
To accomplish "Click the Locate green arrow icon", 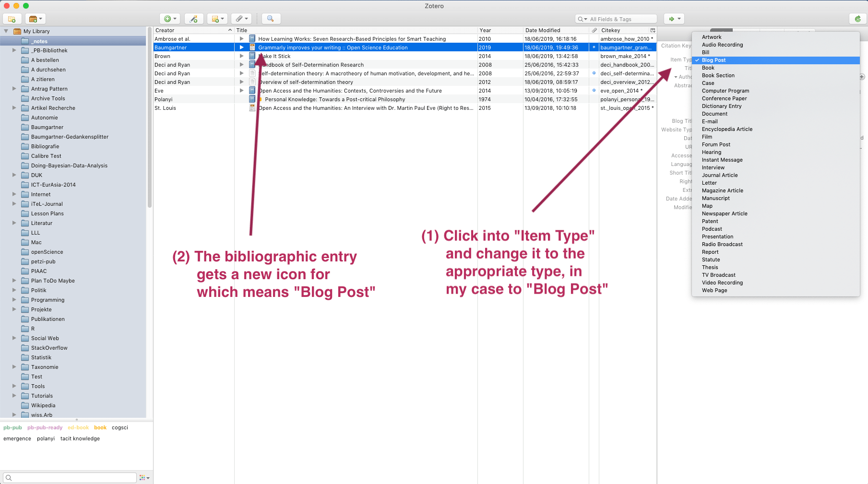I will click(x=672, y=18).
